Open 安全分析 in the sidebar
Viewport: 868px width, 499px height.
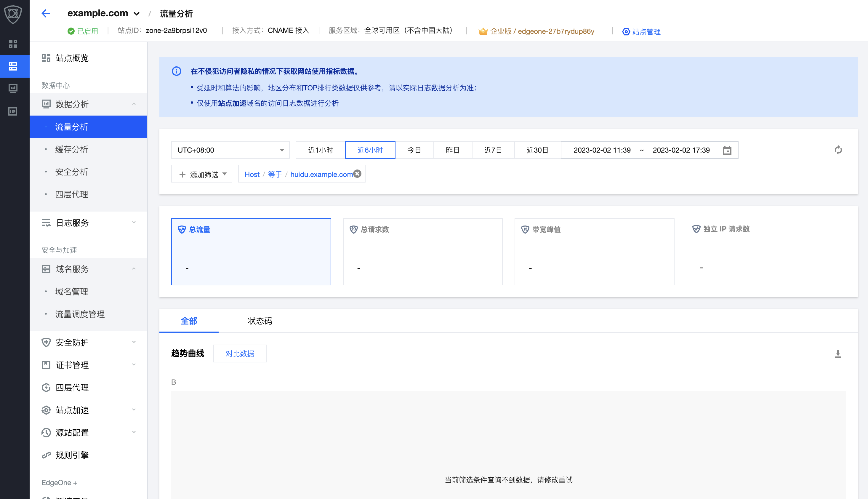tap(88, 172)
